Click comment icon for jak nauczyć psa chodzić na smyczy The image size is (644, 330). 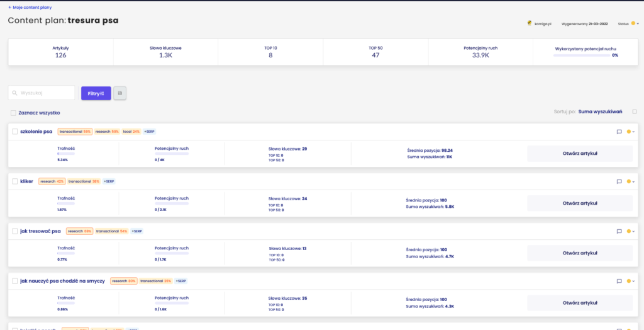pyautogui.click(x=619, y=281)
